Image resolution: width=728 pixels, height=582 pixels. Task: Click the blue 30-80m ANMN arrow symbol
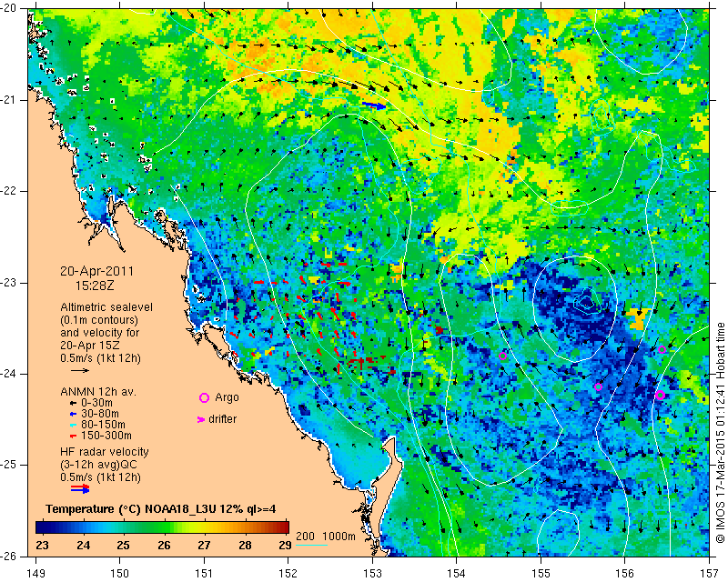tap(73, 414)
